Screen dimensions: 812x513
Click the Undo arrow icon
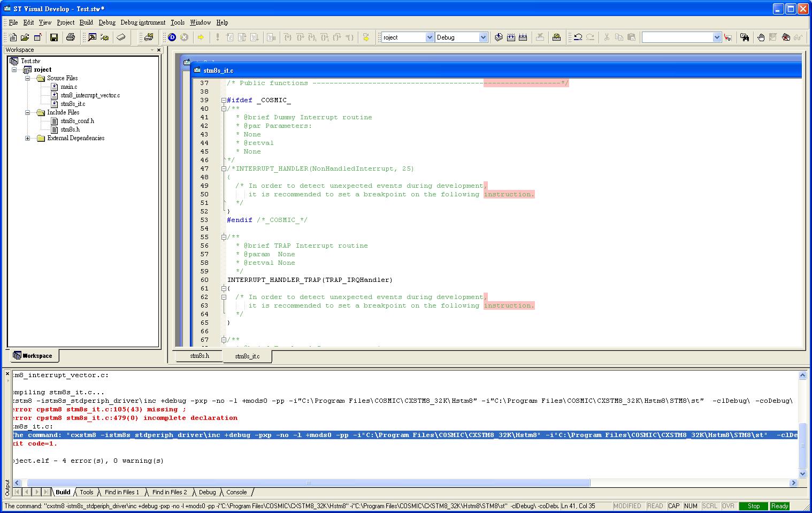[x=578, y=37]
